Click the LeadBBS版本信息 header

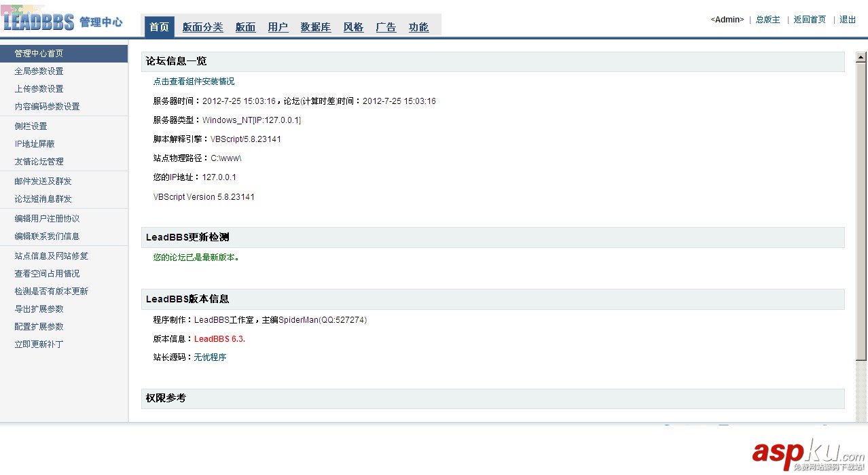[493, 299]
